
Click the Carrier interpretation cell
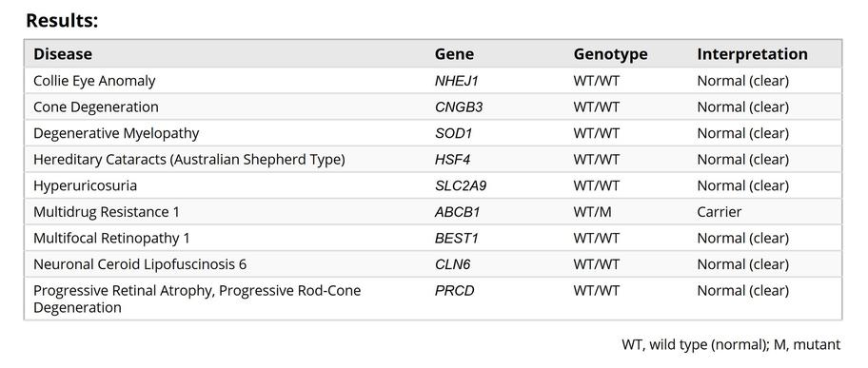(x=720, y=212)
